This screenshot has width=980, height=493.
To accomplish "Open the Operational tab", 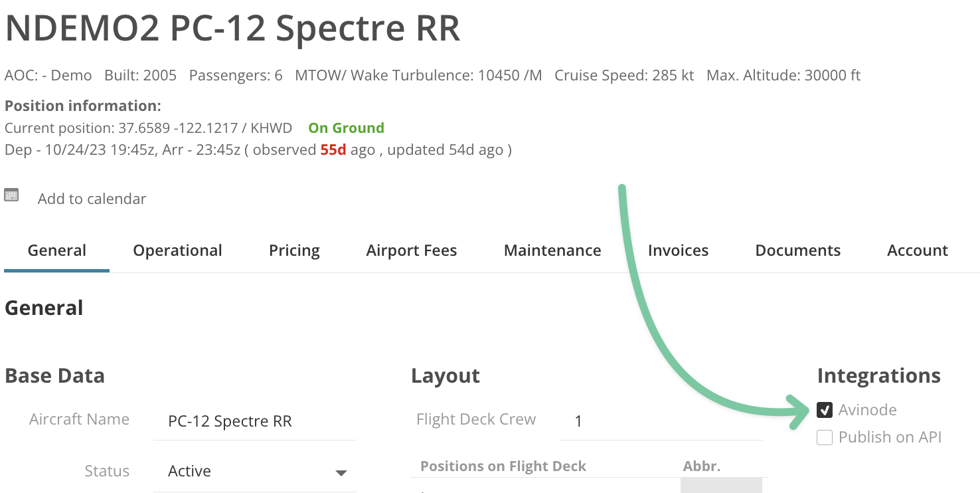I will pyautogui.click(x=177, y=250).
